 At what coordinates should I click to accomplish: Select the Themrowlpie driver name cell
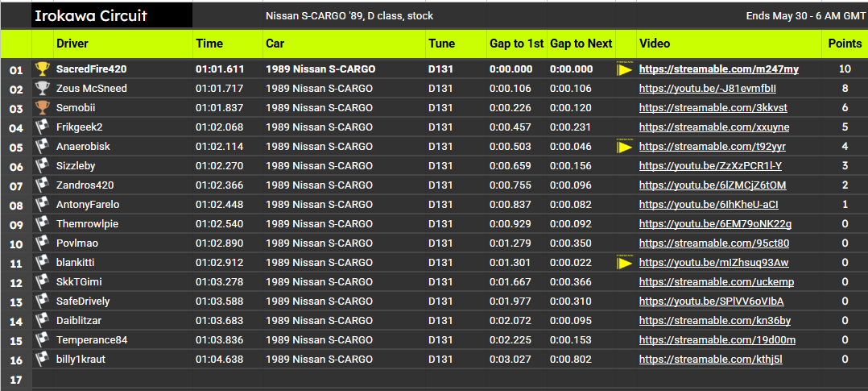[123, 224]
